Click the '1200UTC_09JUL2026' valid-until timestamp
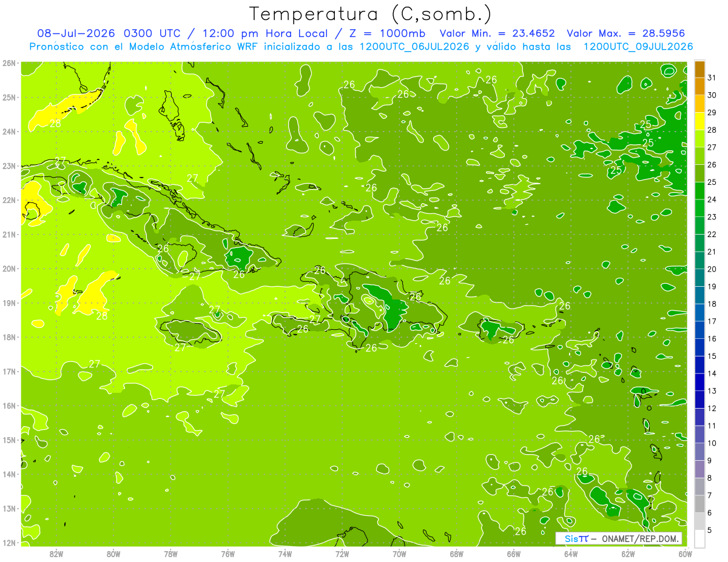Viewport: 728px width, 562px height. [x=638, y=47]
